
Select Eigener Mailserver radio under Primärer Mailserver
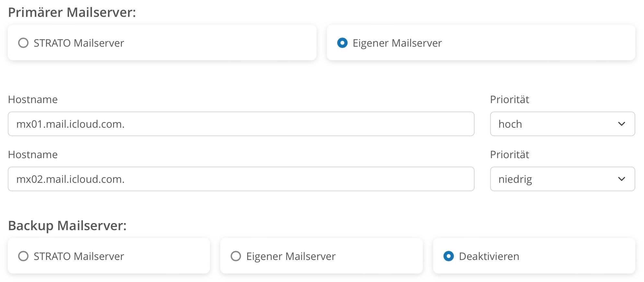coord(342,43)
